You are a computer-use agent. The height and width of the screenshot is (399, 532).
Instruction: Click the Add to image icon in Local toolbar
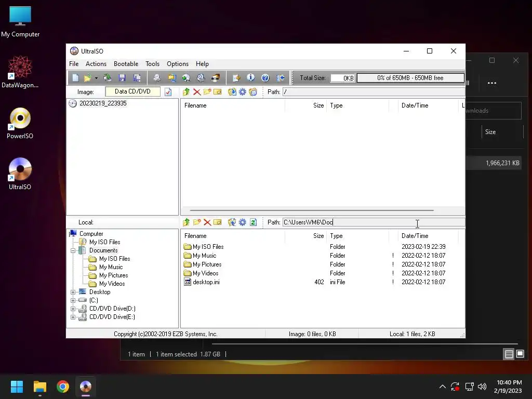[232, 222]
